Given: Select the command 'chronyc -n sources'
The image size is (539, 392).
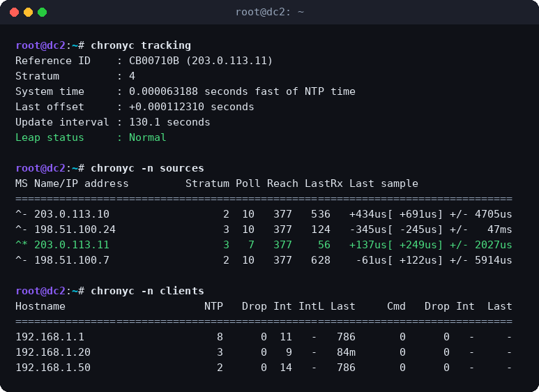Looking at the screenshot, I should click(147, 168).
